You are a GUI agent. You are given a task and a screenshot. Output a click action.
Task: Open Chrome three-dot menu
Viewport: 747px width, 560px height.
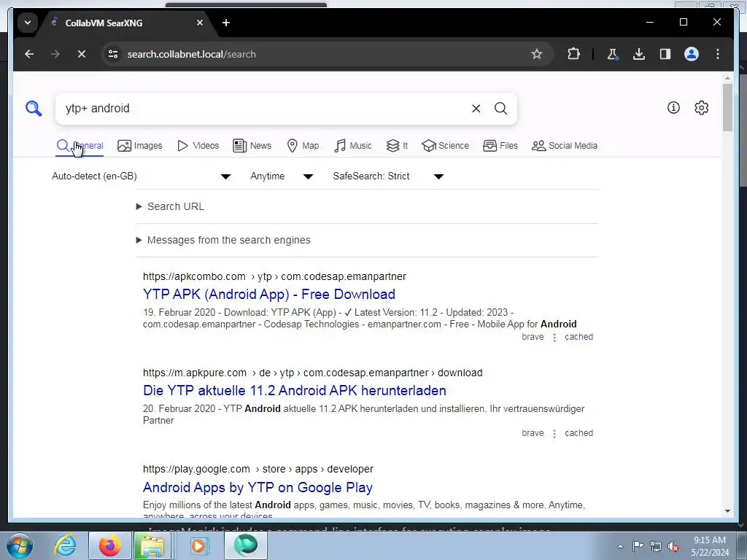(x=718, y=54)
